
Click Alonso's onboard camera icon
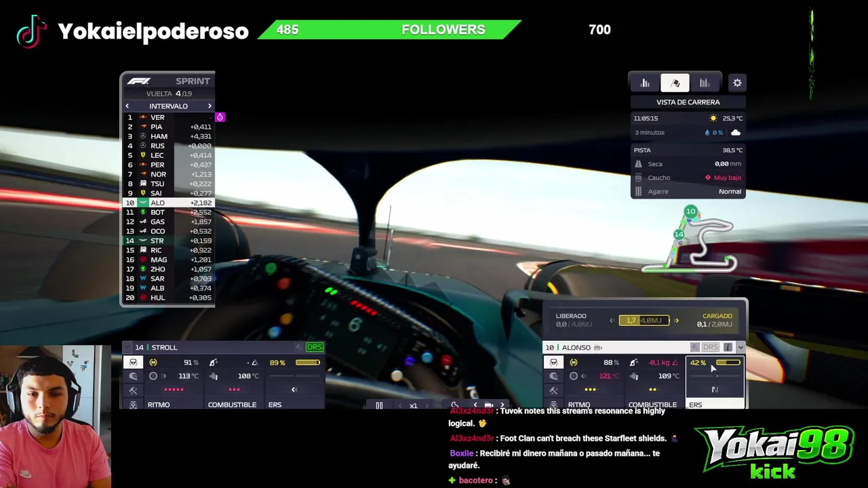pyautogui.click(x=598, y=348)
